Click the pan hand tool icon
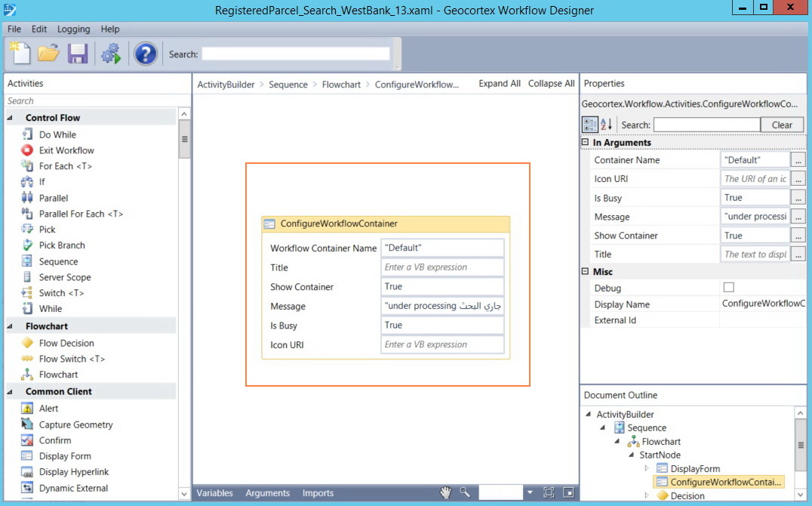The height and width of the screenshot is (506, 812). click(446, 492)
